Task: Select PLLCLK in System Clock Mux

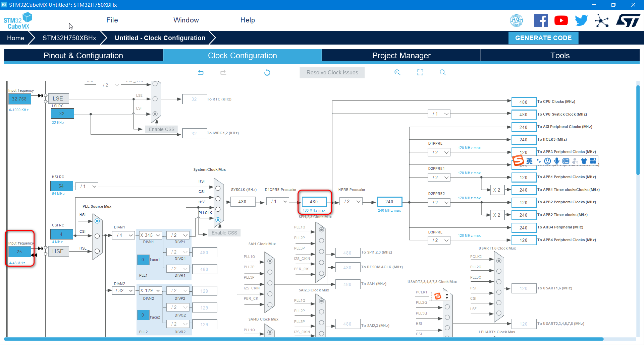Action: tap(218, 220)
